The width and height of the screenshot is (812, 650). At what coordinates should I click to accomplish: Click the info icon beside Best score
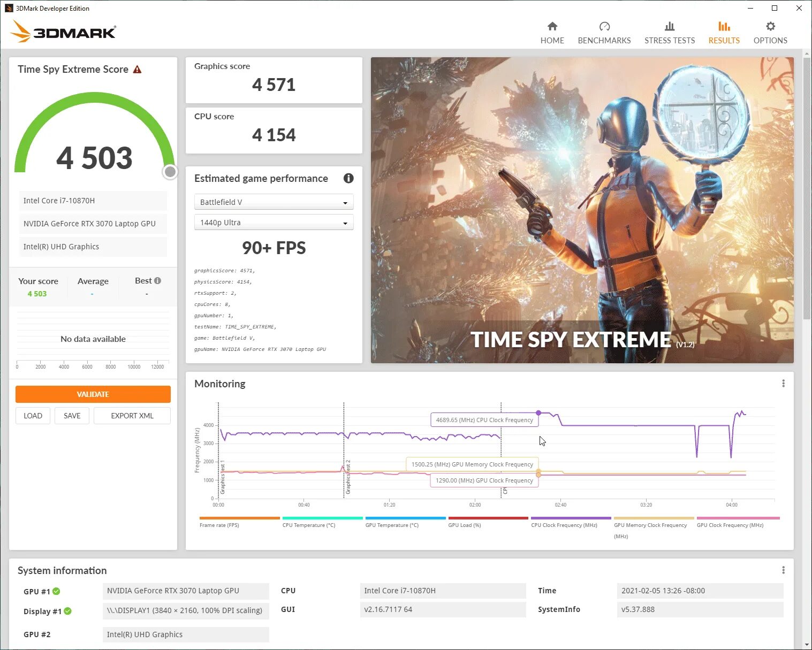coord(157,280)
